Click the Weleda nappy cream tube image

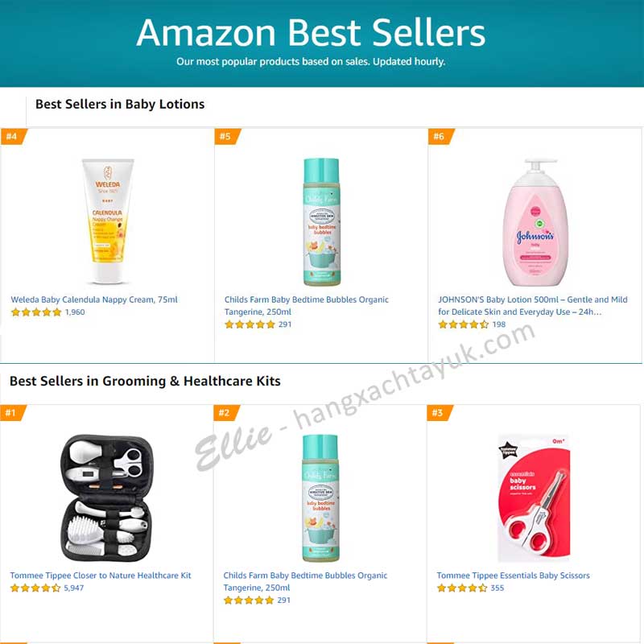pyautogui.click(x=108, y=221)
